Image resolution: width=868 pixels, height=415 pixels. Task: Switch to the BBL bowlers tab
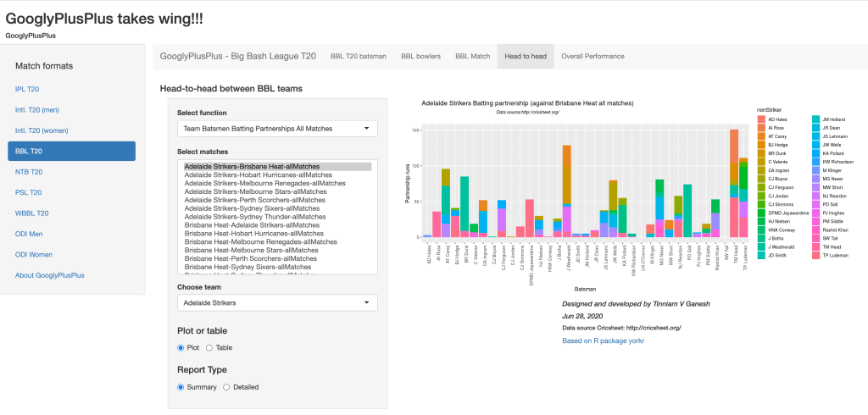pos(420,57)
